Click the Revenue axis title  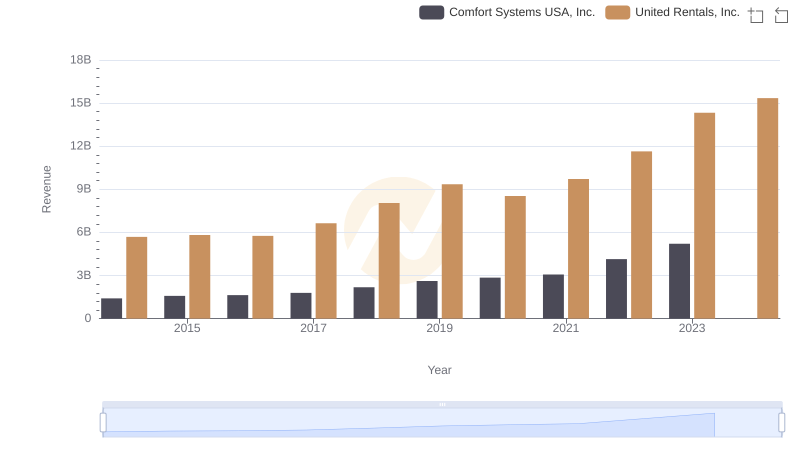click(x=46, y=189)
